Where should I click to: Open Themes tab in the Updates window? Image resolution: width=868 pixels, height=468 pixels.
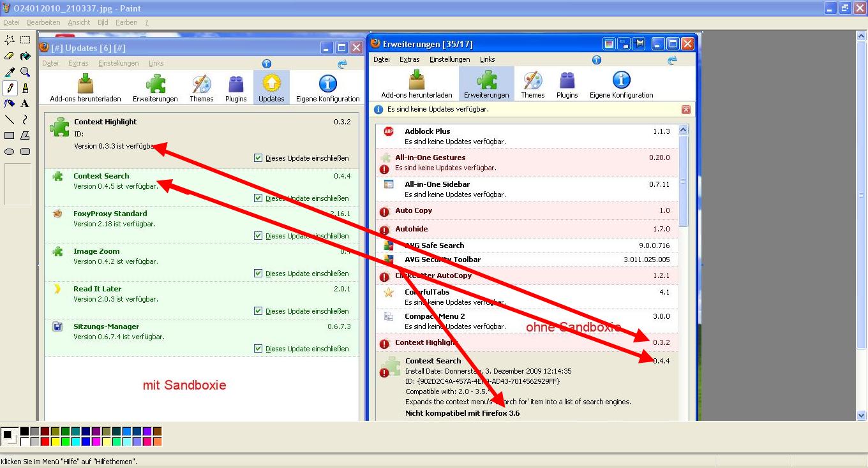point(202,87)
